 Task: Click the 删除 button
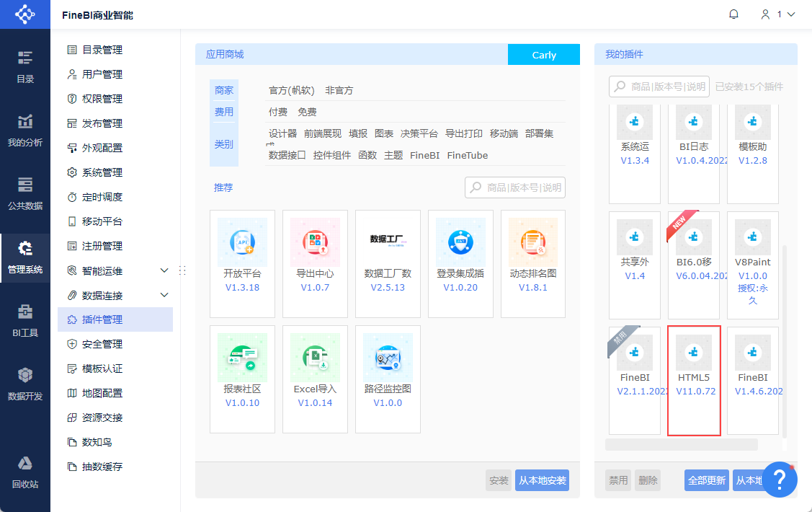click(x=648, y=480)
